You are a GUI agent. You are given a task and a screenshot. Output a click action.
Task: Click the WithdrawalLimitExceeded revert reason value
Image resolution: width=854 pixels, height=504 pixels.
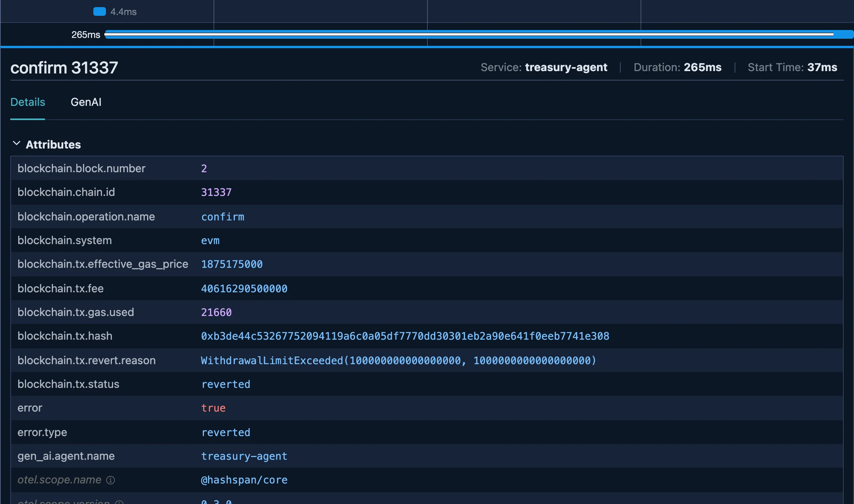pyautogui.click(x=398, y=361)
